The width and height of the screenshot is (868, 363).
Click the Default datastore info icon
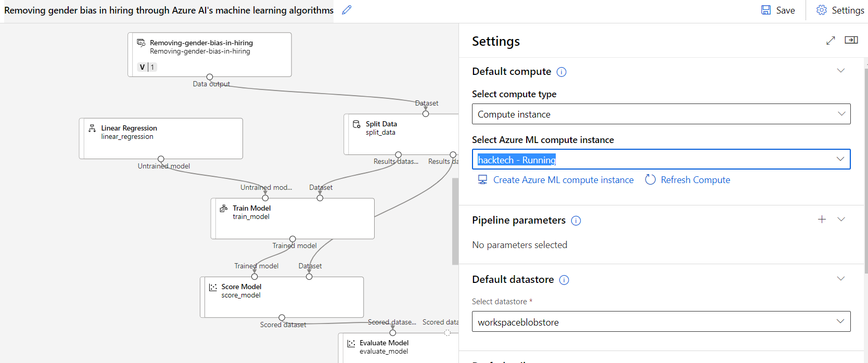click(564, 280)
